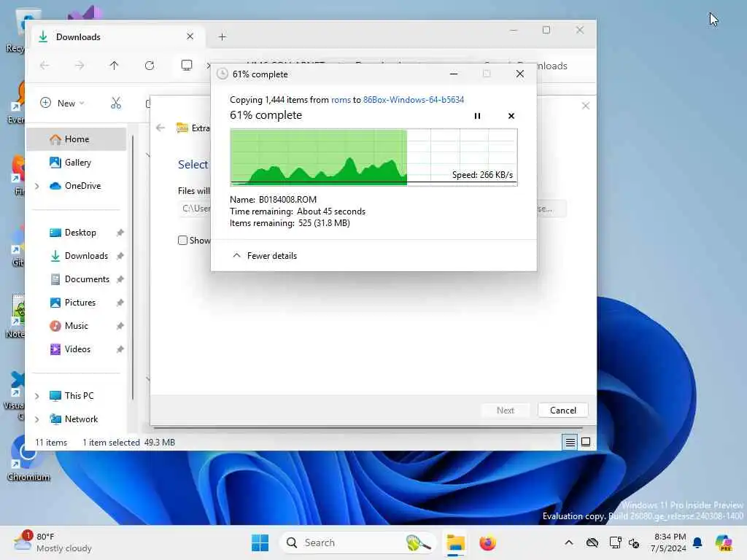Select Home in the navigation pane
The width and height of the screenshot is (747, 560).
coord(77,139)
